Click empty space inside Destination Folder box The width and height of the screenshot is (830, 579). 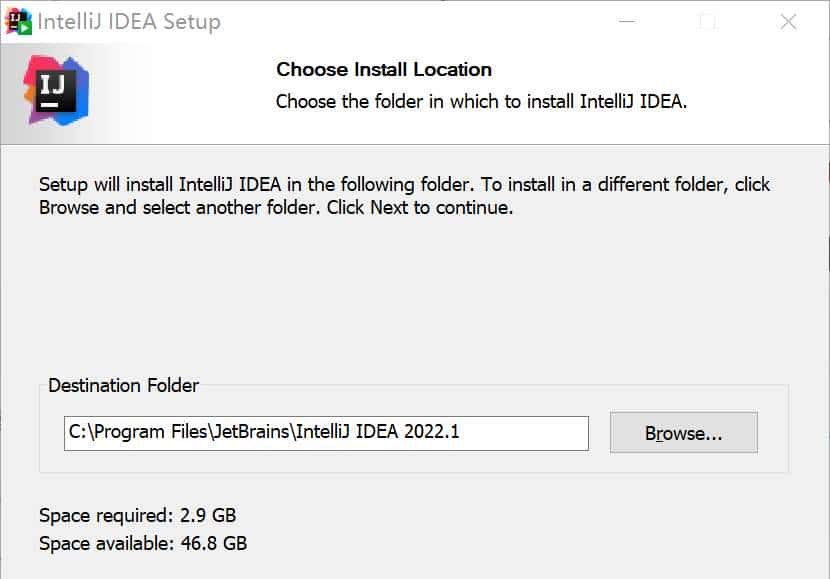pyautogui.click(x=400, y=460)
